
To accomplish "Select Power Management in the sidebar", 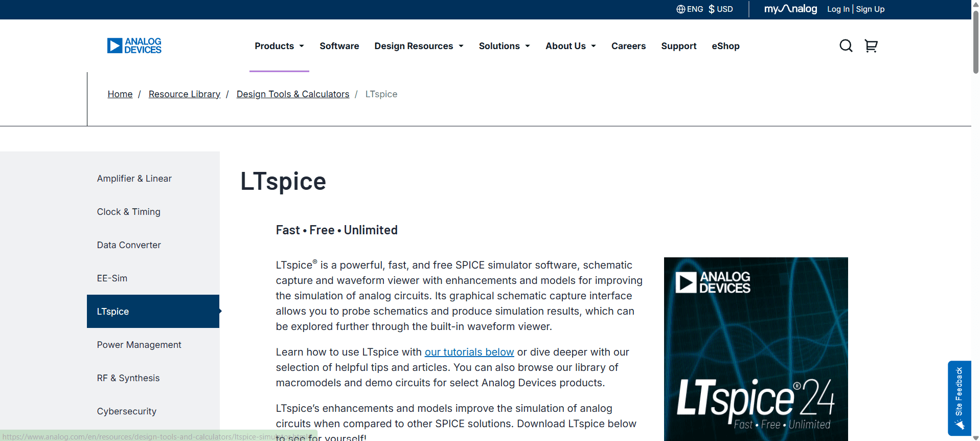I will click(x=139, y=345).
